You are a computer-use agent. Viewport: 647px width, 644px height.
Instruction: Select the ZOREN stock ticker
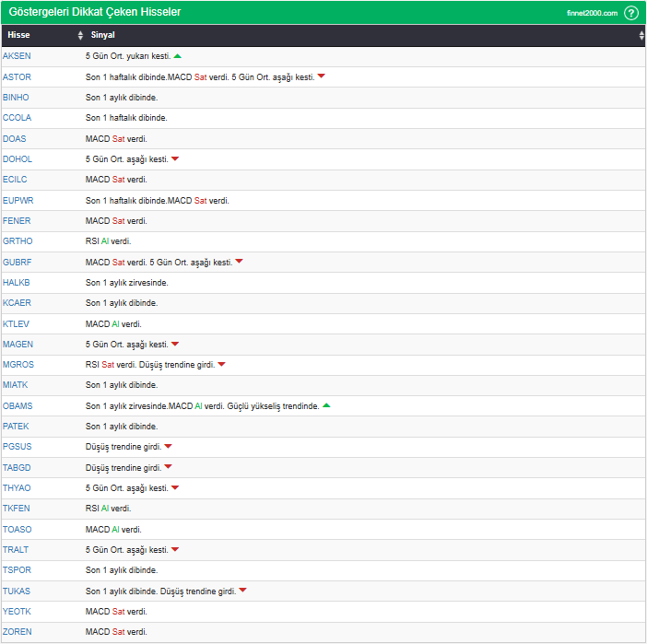point(17,632)
